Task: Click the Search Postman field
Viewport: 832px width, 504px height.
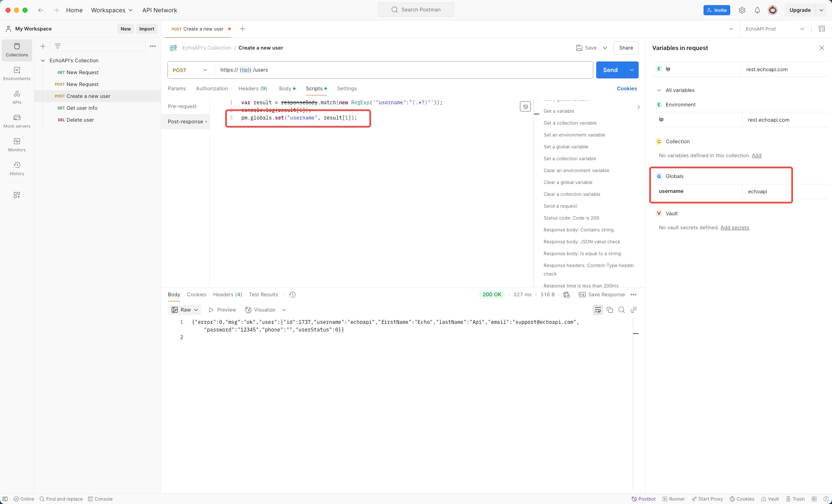Action: pos(416,10)
